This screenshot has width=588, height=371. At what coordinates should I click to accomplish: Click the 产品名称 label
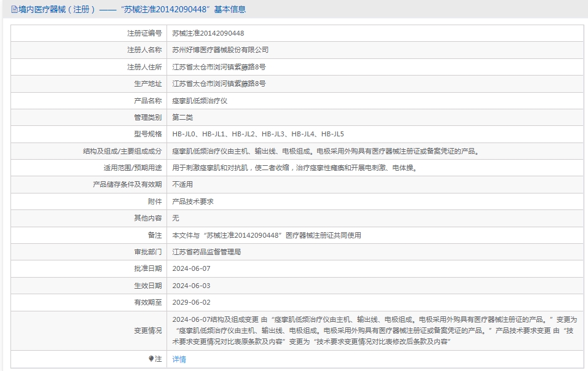(147, 101)
